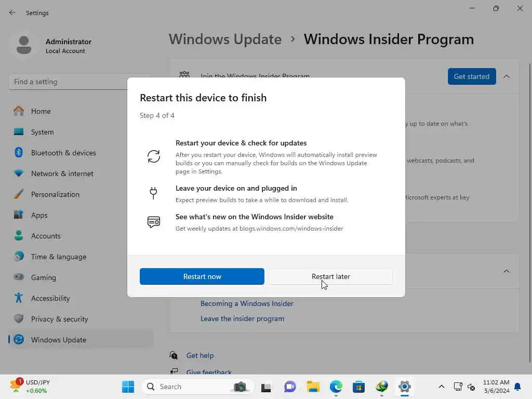Click the Insider website news icon

[154, 222]
